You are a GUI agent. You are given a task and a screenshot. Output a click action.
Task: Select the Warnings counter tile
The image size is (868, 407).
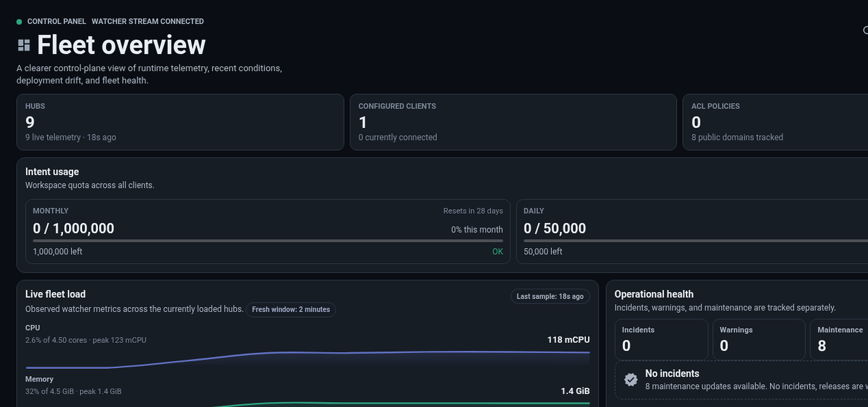pos(759,339)
